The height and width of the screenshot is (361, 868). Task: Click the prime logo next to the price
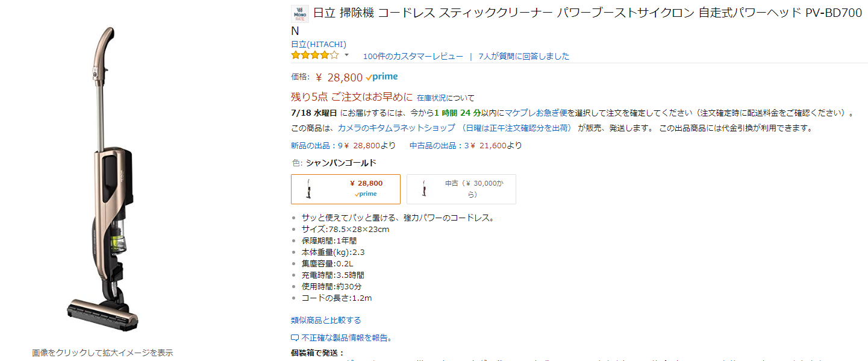pyautogui.click(x=381, y=77)
